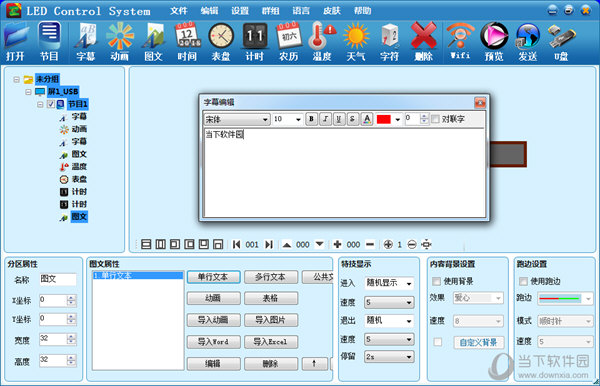Screen dimensions: 600x386
Task: Enable the 使用跑边 checkbox
Action: (x=523, y=282)
